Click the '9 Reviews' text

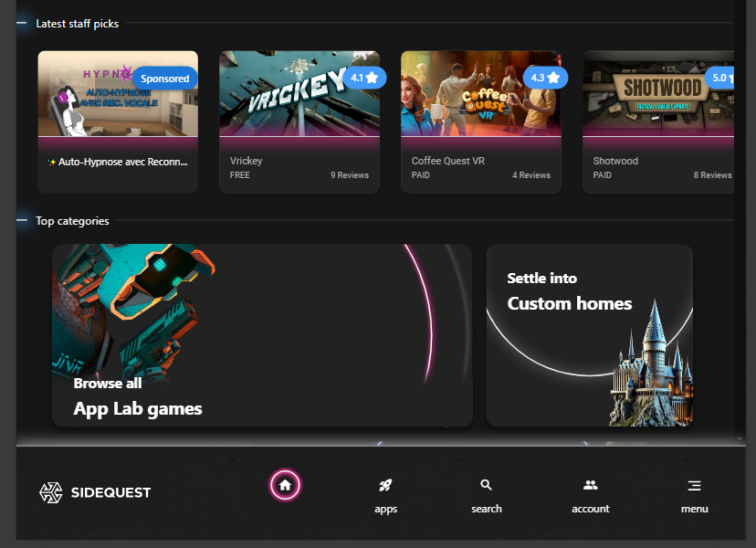(x=350, y=175)
